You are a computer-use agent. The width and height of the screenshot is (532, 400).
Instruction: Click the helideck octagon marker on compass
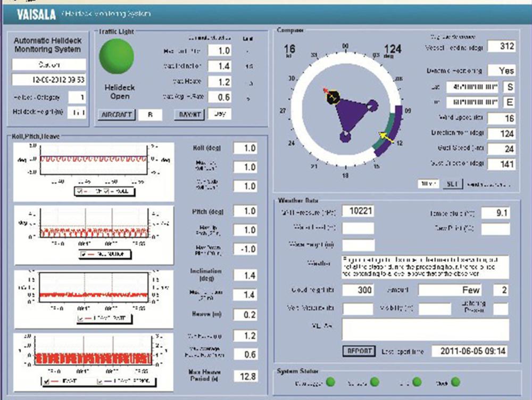pos(334,98)
